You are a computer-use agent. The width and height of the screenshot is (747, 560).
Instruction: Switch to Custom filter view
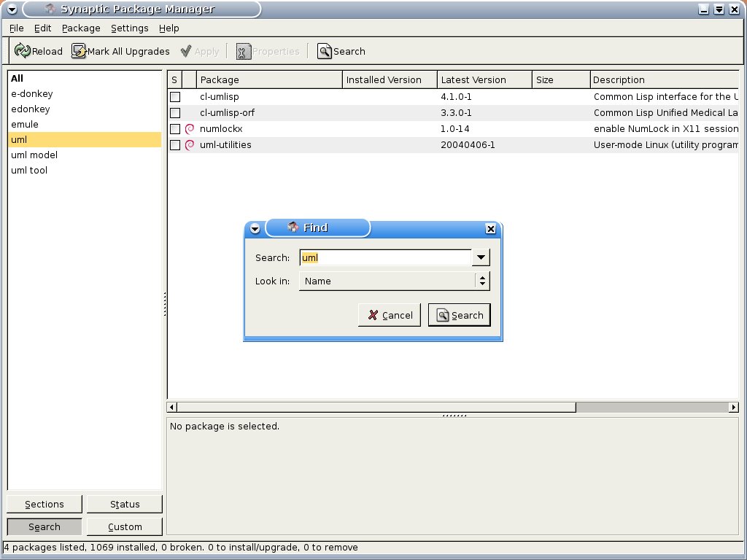click(125, 526)
